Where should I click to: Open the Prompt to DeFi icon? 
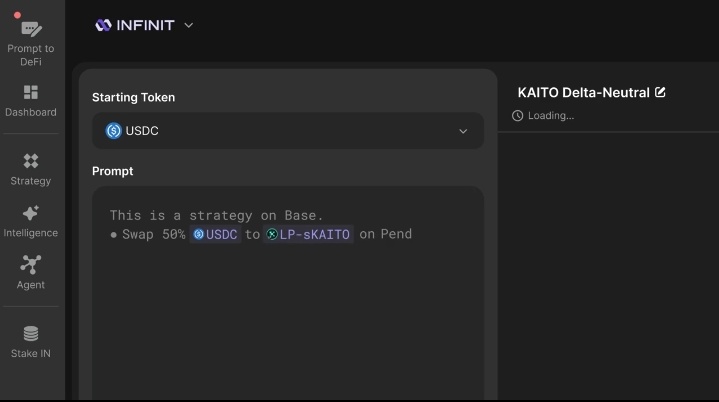point(31,28)
